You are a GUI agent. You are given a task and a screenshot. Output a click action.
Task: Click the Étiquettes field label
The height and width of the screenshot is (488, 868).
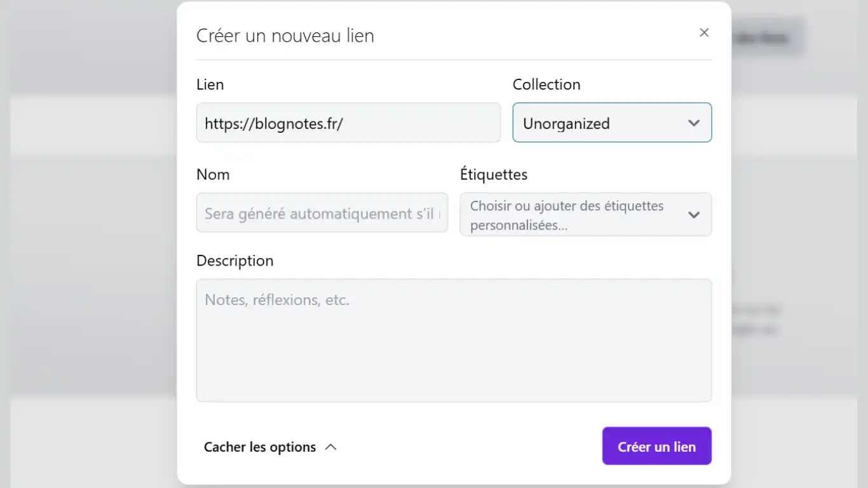point(494,175)
